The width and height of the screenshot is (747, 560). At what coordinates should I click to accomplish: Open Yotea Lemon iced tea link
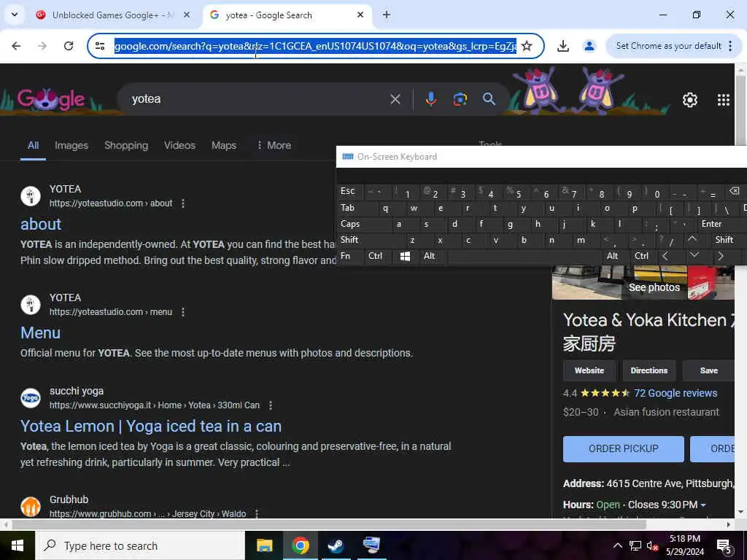coord(151,426)
